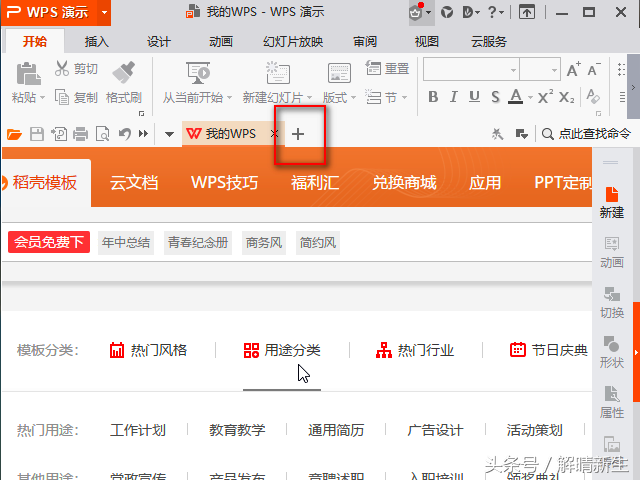Click the Cut scissors icon
The width and height of the screenshot is (640, 480).
click(x=62, y=68)
